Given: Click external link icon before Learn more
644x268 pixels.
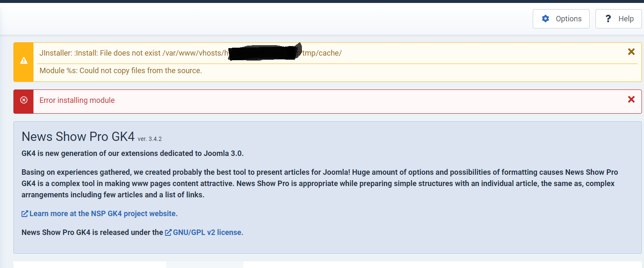Looking at the screenshot, I should click(x=25, y=214).
